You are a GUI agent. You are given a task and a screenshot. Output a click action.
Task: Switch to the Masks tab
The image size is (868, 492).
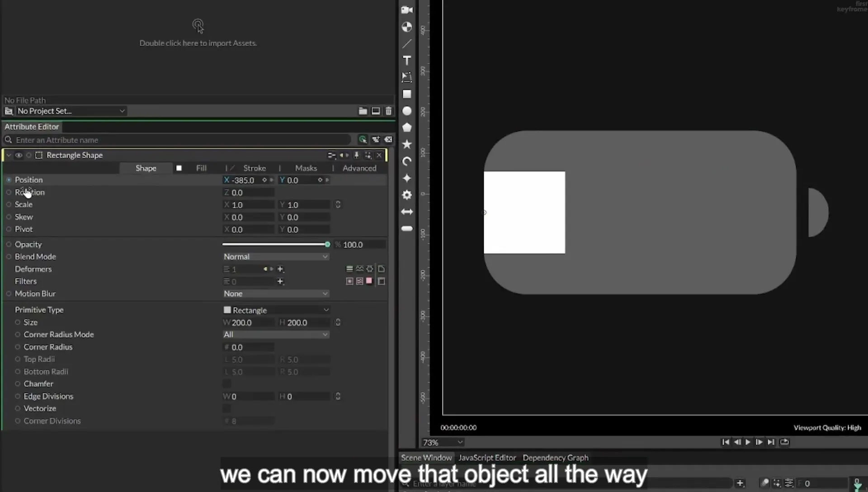click(306, 168)
